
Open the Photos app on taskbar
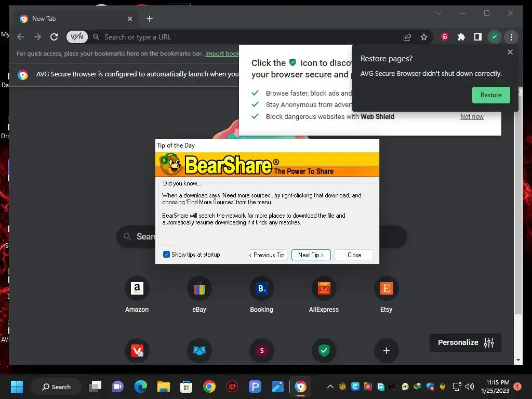tap(277, 387)
